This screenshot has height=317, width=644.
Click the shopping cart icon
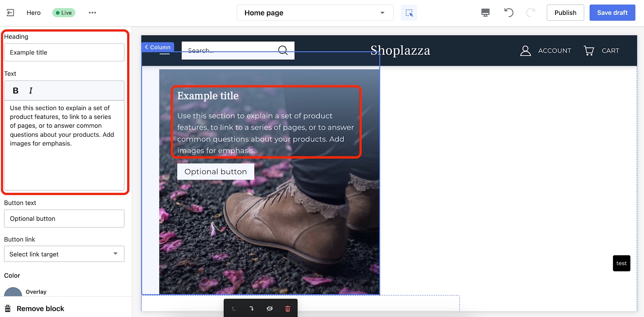(x=589, y=51)
